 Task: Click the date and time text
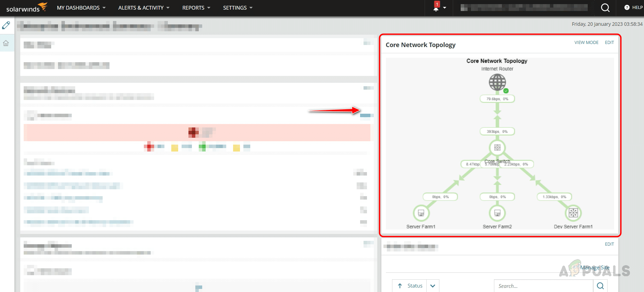[607, 24]
